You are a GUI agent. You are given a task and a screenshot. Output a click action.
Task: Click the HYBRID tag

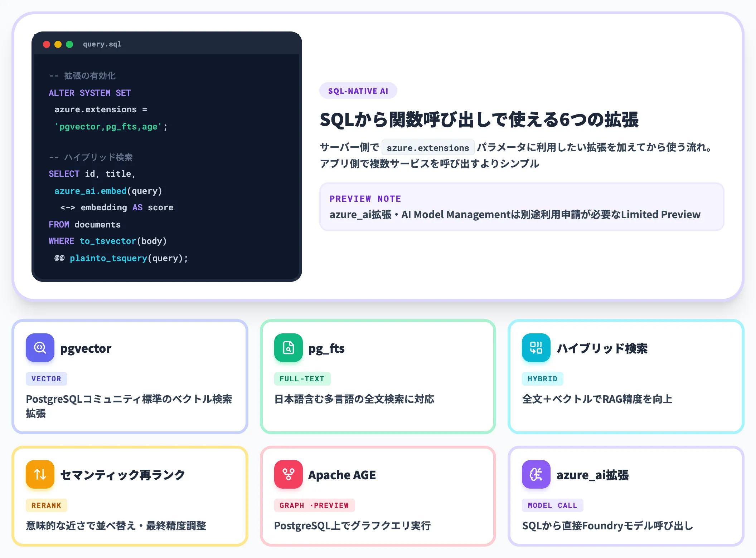(543, 379)
